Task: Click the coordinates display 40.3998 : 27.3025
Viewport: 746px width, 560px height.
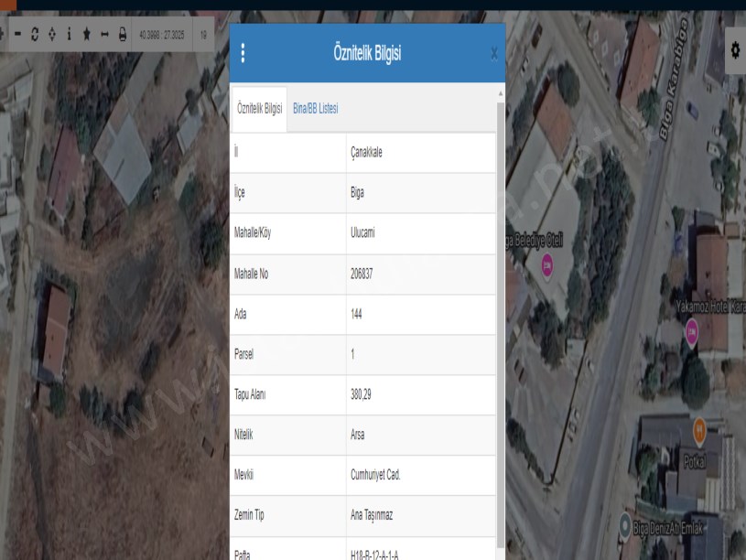Action: coord(161,34)
